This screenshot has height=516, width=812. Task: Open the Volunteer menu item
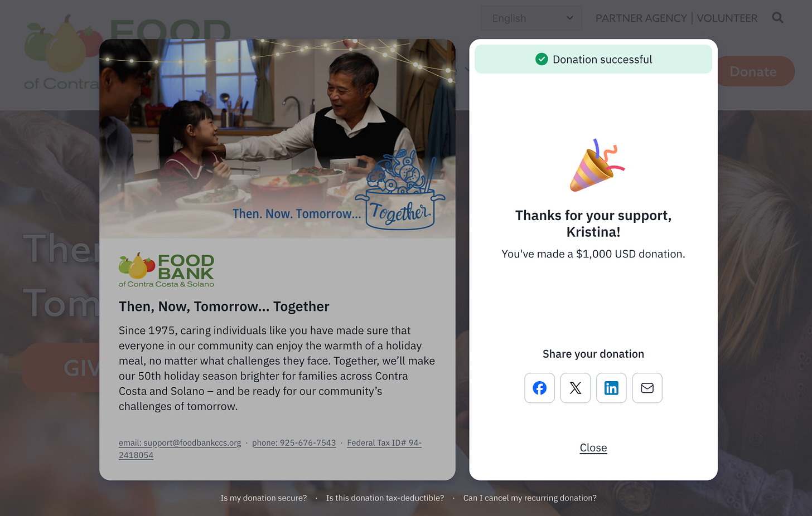pyautogui.click(x=727, y=18)
